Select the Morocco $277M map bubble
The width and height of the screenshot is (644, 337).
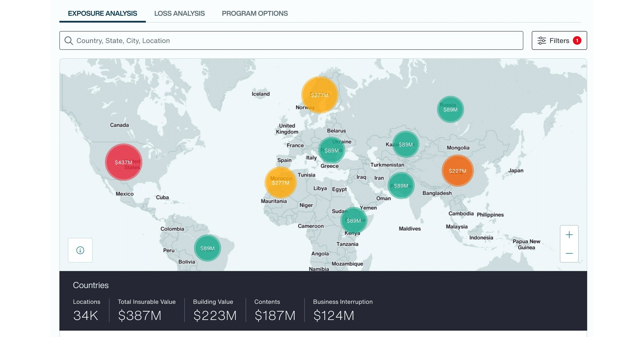(281, 183)
